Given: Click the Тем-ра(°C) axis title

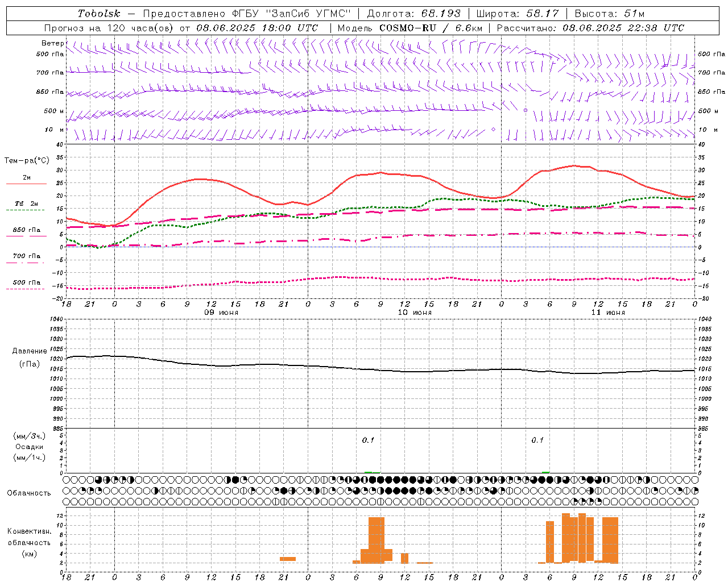Looking at the screenshot, I should (27, 161).
